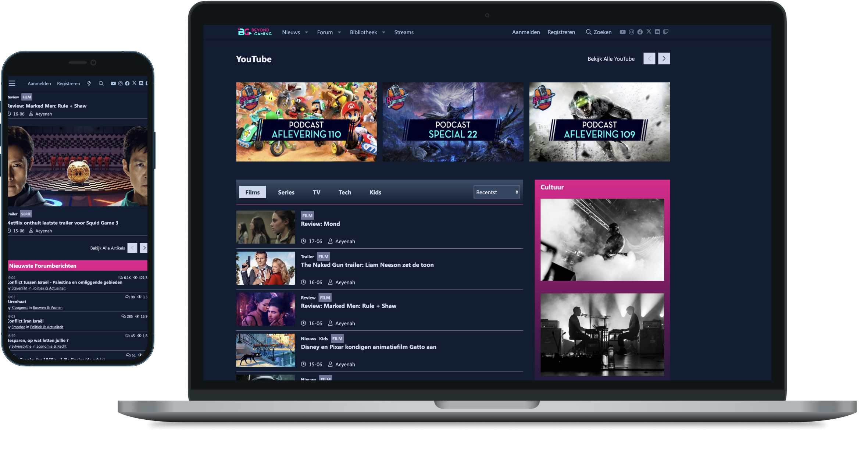This screenshot has width=868, height=451.
Task: Open the Bibliotheek menu item
Action: 364,32
